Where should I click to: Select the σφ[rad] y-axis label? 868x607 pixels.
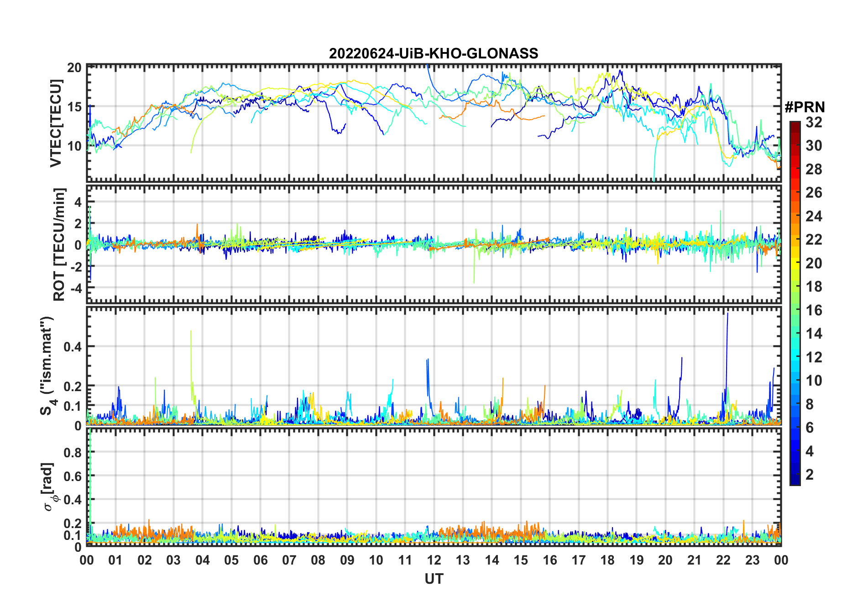coord(49,487)
